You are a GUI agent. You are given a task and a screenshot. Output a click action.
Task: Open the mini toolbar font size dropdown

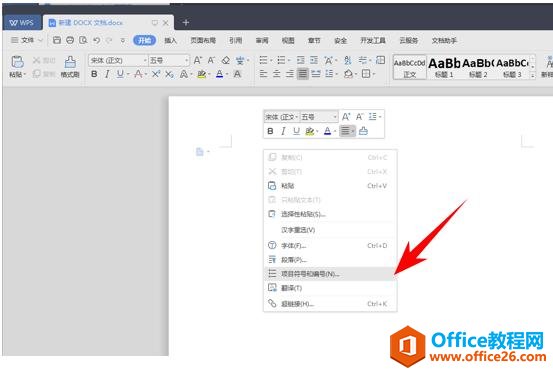tap(335, 117)
